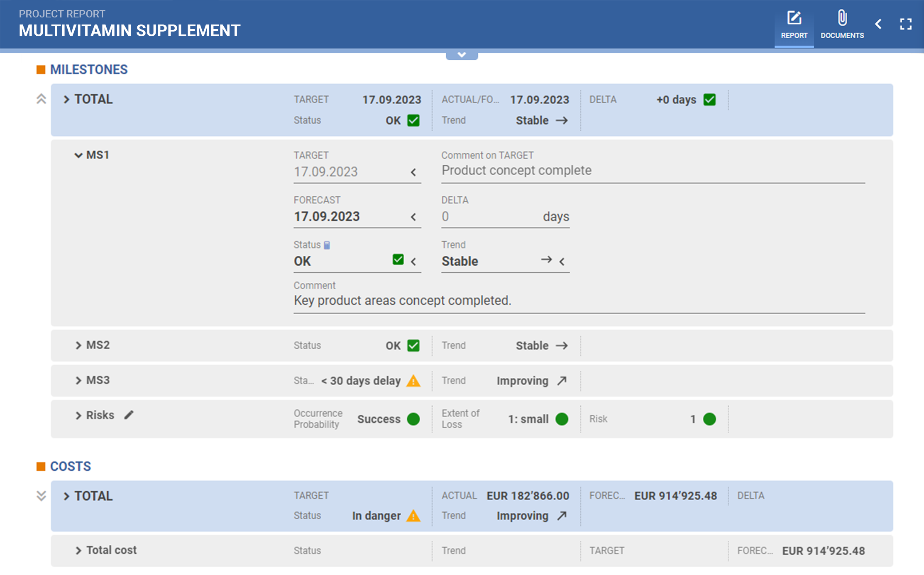
Task: Open the Report tab
Action: pyautogui.click(x=794, y=24)
